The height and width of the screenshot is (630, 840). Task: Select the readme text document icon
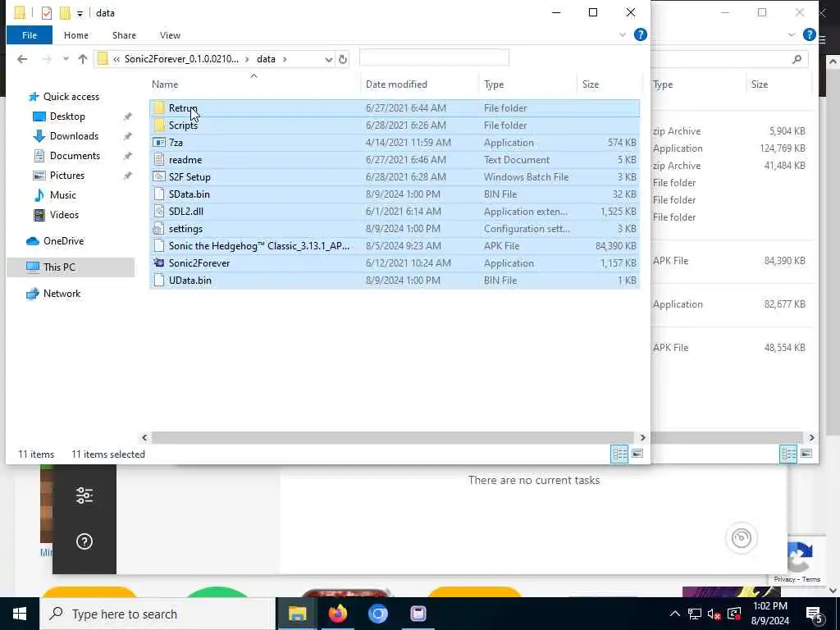point(159,160)
